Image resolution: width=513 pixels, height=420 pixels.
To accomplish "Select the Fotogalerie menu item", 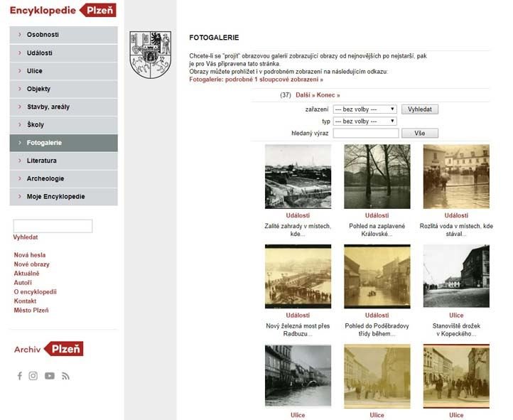I will [x=63, y=143].
